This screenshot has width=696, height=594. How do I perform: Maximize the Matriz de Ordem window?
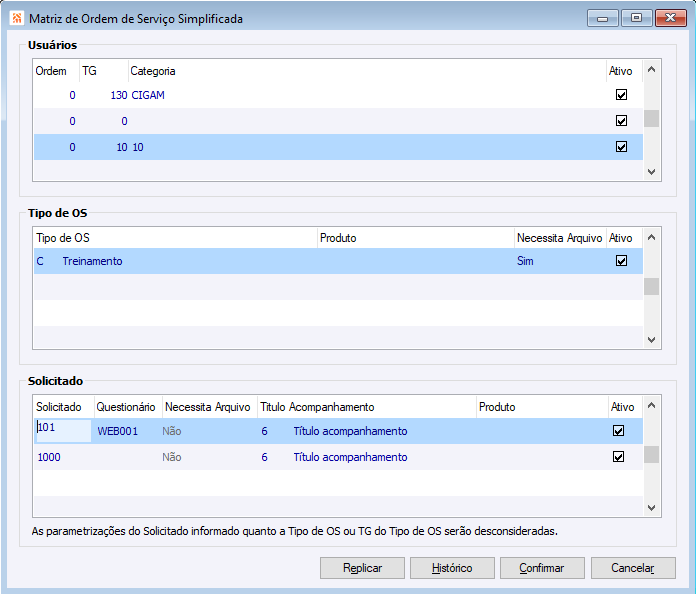[636, 17]
